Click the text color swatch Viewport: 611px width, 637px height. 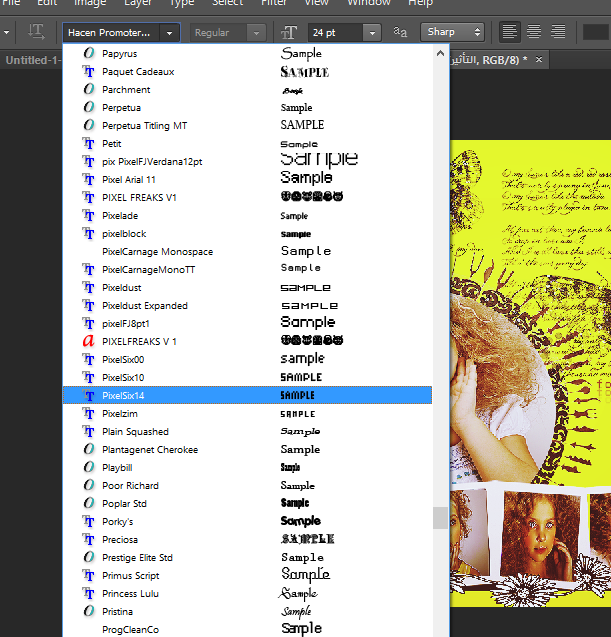(596, 32)
